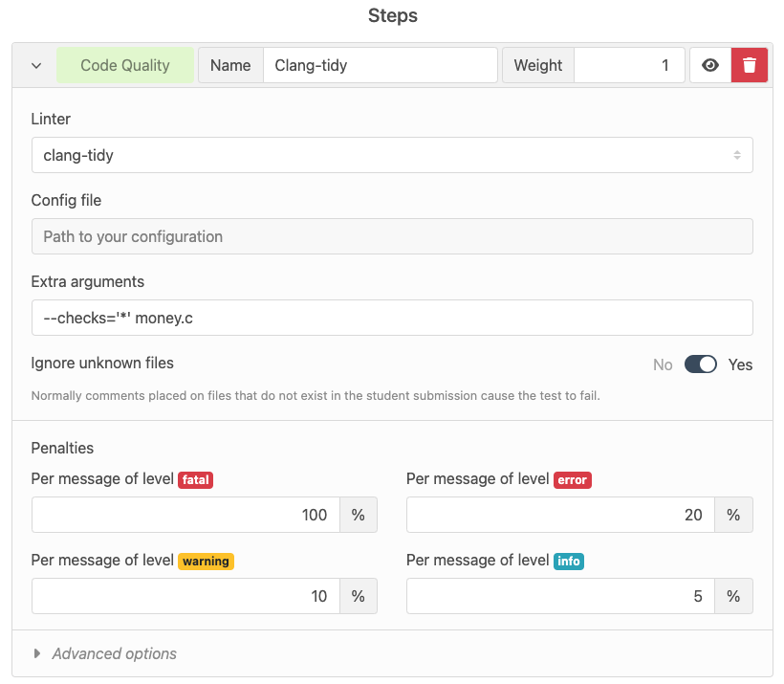Click the teal info level badge
Screen dimensions: 784x684
coord(569,561)
